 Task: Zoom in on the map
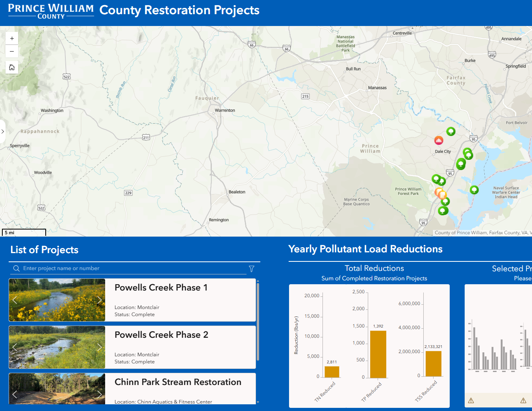[12, 38]
